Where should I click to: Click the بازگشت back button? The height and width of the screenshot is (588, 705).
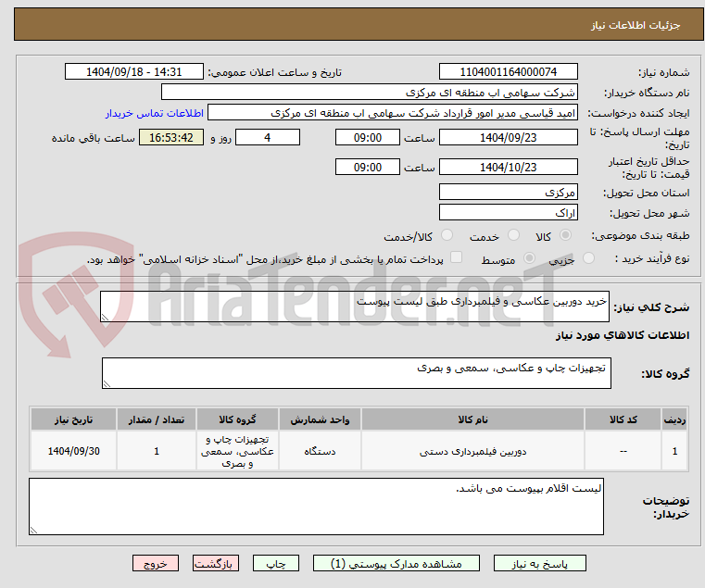click(215, 563)
